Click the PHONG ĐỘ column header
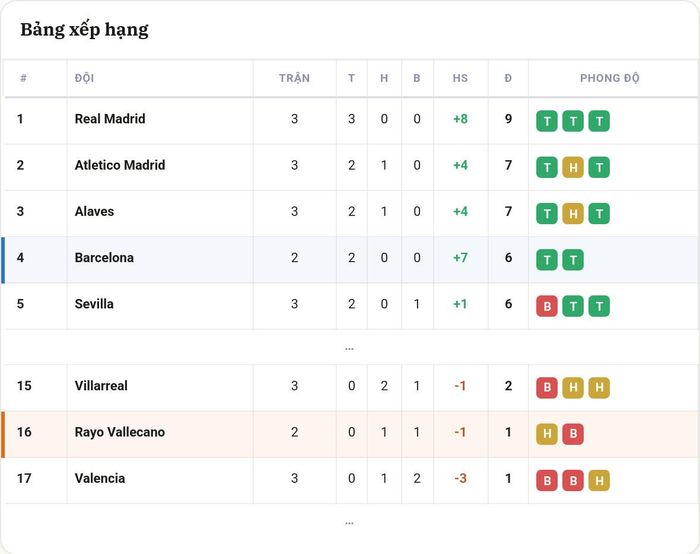700x554 pixels. coord(610,78)
